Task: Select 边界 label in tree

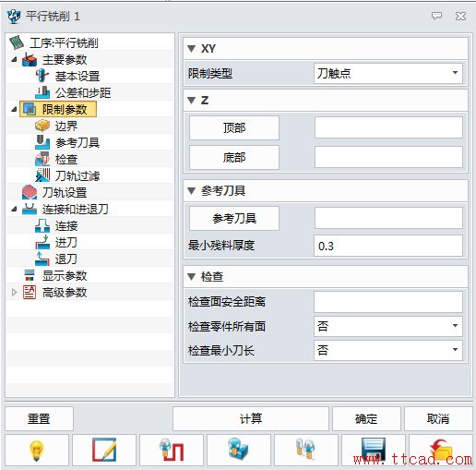Action: pos(66,126)
